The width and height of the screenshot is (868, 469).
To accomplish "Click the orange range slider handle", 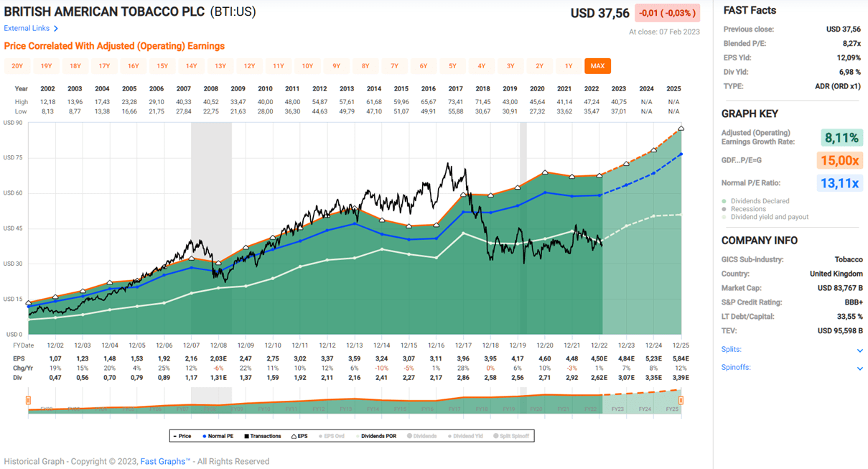I will [x=28, y=399].
